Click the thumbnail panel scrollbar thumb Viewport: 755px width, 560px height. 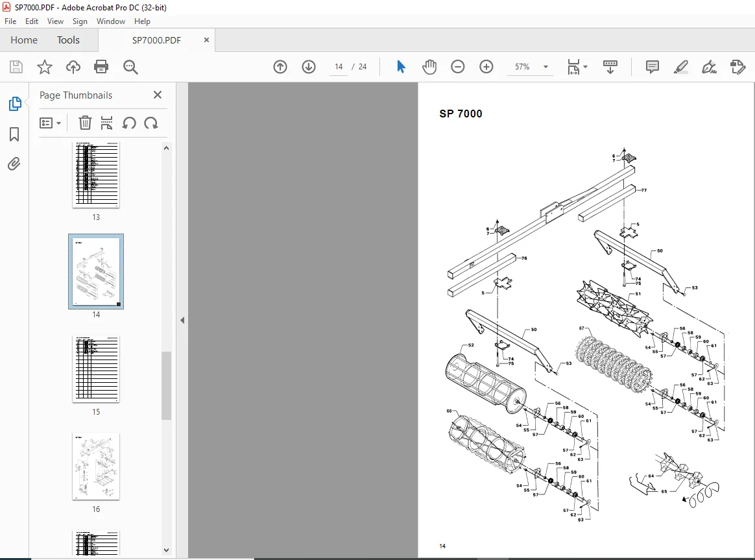coord(166,385)
